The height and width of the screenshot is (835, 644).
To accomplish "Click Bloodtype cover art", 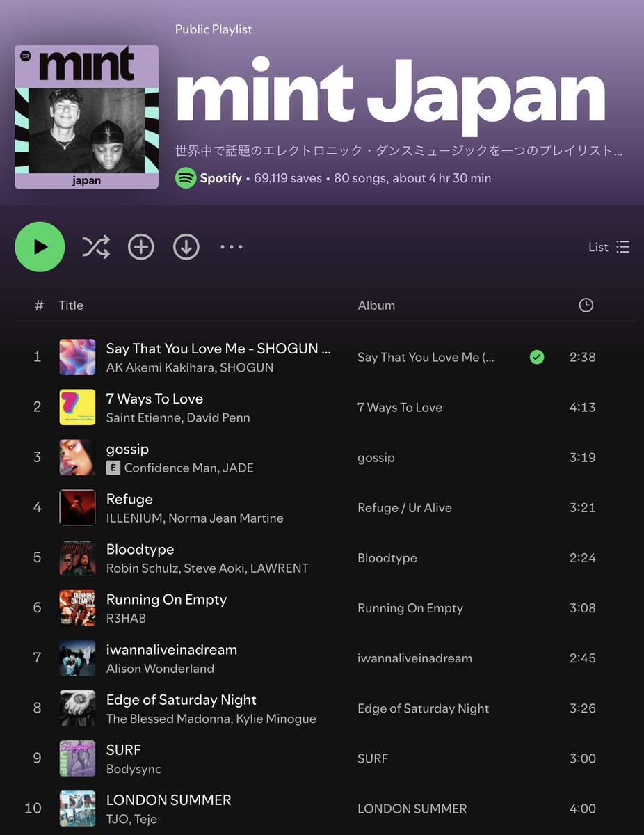I will click(x=77, y=557).
